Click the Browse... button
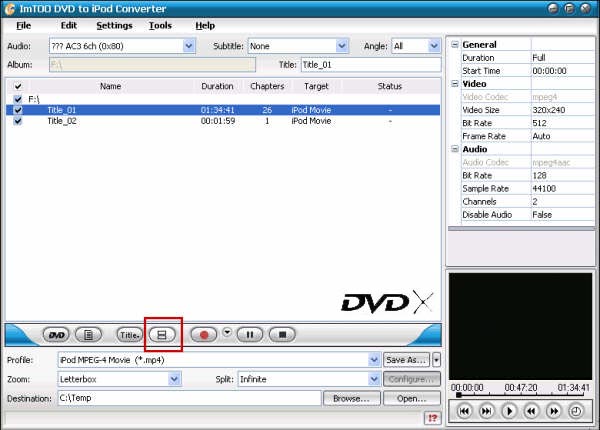This screenshot has width=600, height=430. (x=352, y=398)
